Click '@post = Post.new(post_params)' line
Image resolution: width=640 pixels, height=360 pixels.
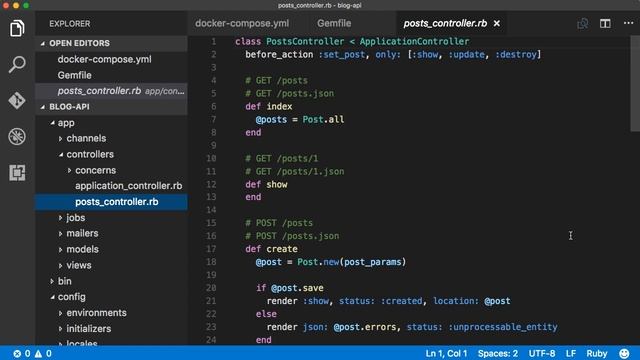[x=331, y=262]
